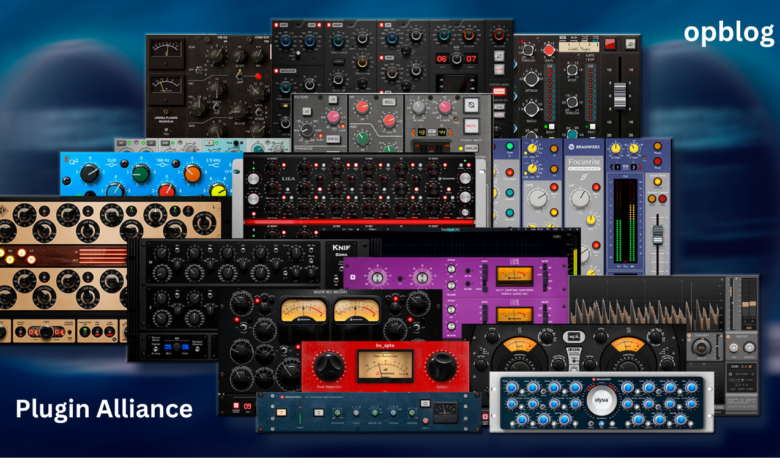The width and height of the screenshot is (780, 470).
Task: Toggle the orange-lit square button on blue rack unit
Action: tap(282, 412)
